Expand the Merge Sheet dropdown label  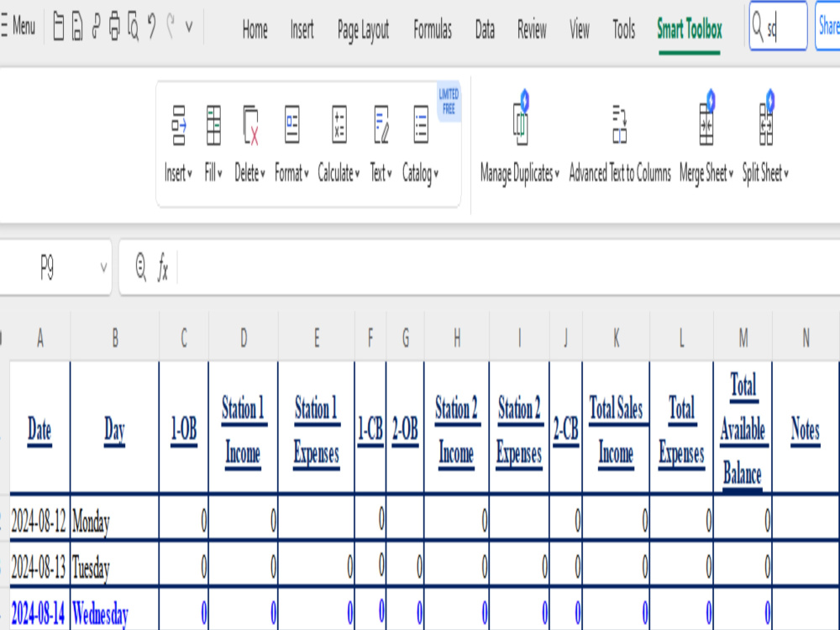pyautogui.click(x=706, y=174)
